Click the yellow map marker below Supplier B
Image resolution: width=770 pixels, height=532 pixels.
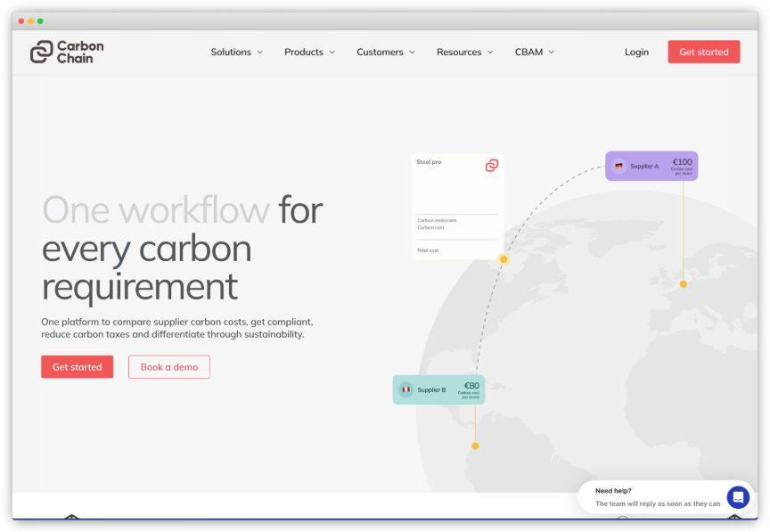pyautogui.click(x=475, y=446)
